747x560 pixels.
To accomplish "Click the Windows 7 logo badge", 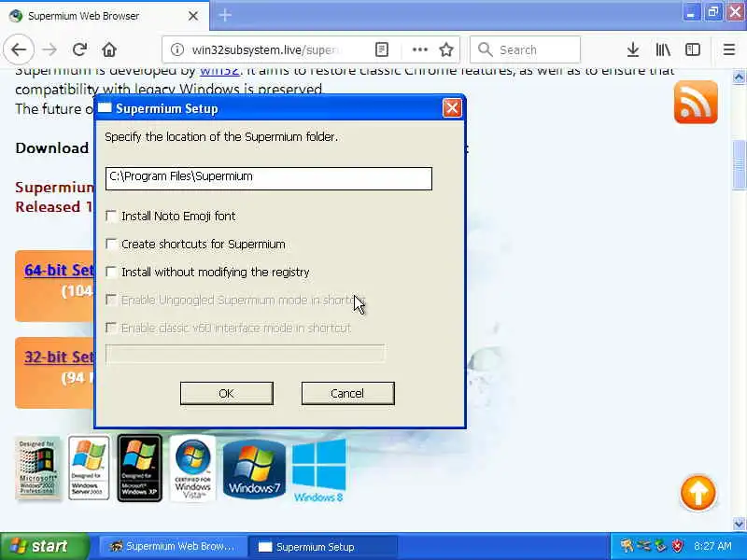I will [x=254, y=469].
